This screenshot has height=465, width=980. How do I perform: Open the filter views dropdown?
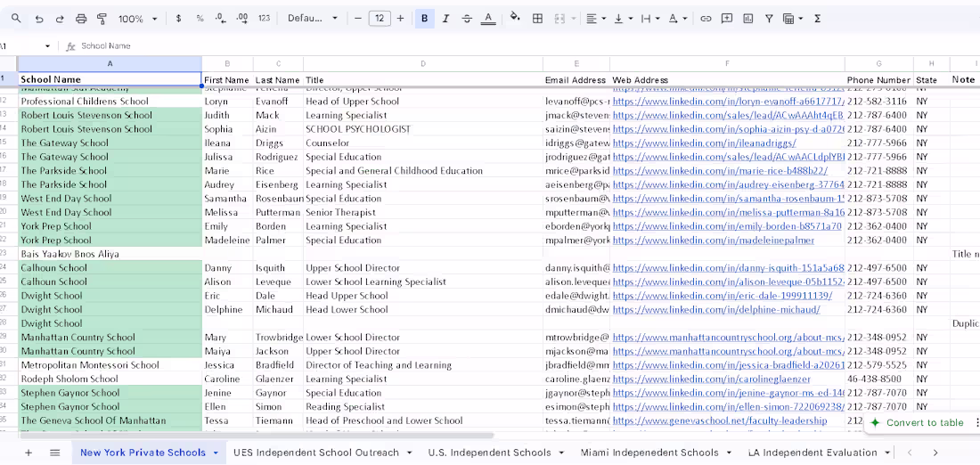point(793,19)
